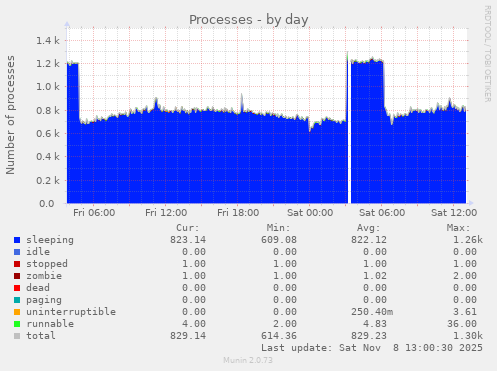Click the orange uninterruptible legend swatch
The height and width of the screenshot is (371, 497).
coord(17,312)
